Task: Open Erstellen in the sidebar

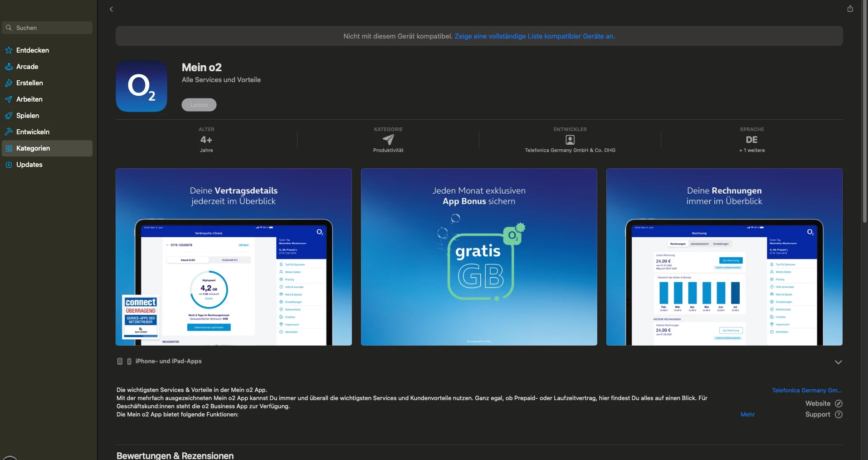Action: click(x=47, y=83)
